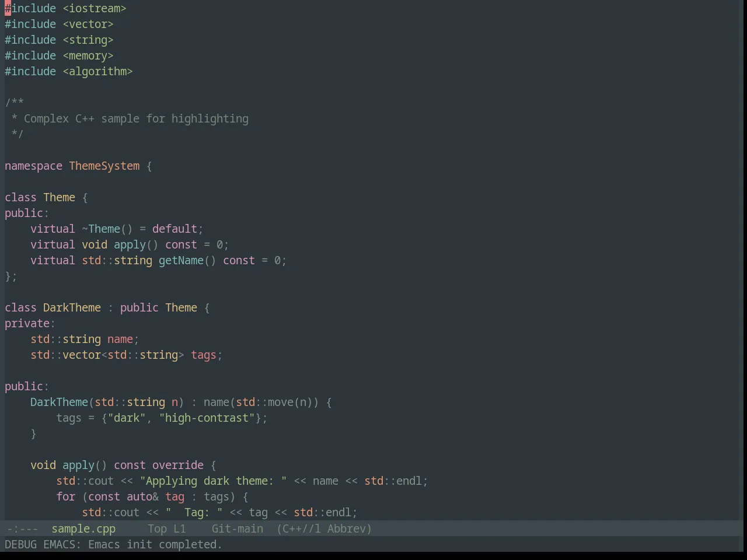Image resolution: width=747 pixels, height=560 pixels.
Task: Click 'public Theme' base class in DarkTheme declaration
Action: (159, 308)
